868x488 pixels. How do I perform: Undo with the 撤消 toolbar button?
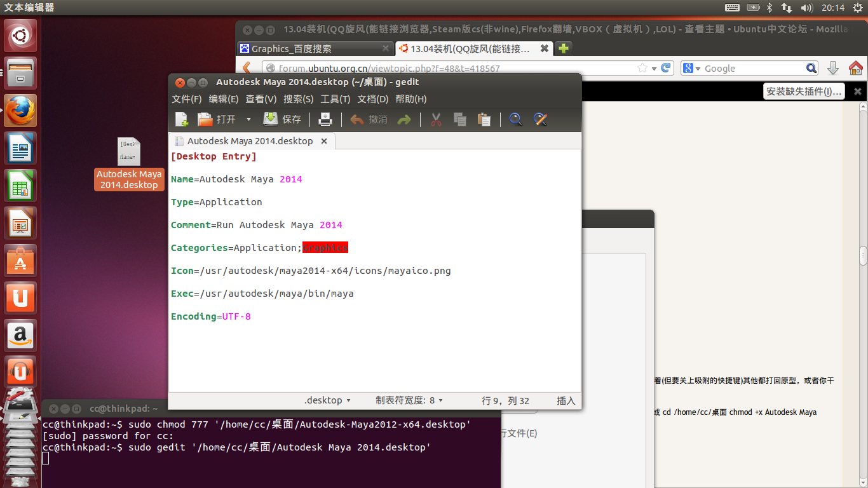pyautogui.click(x=369, y=119)
